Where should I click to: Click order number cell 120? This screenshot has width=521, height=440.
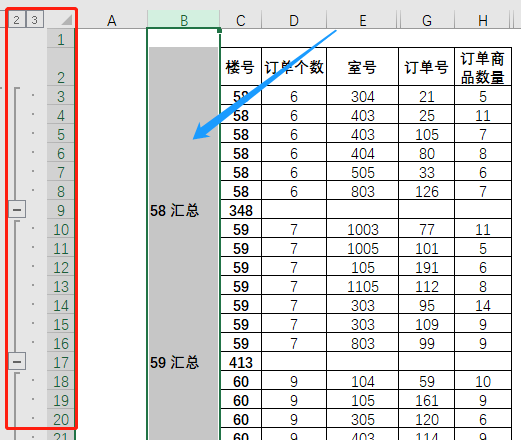pyautogui.click(x=427, y=419)
